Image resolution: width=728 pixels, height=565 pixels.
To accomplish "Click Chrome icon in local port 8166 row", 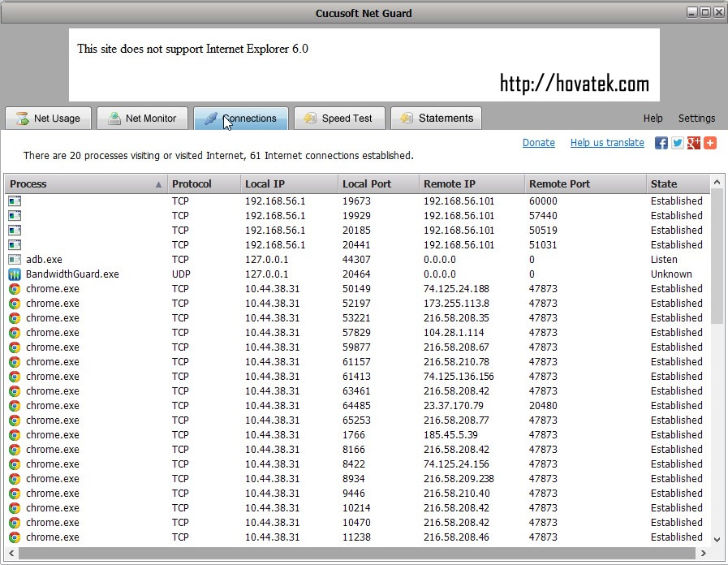I will (x=15, y=450).
